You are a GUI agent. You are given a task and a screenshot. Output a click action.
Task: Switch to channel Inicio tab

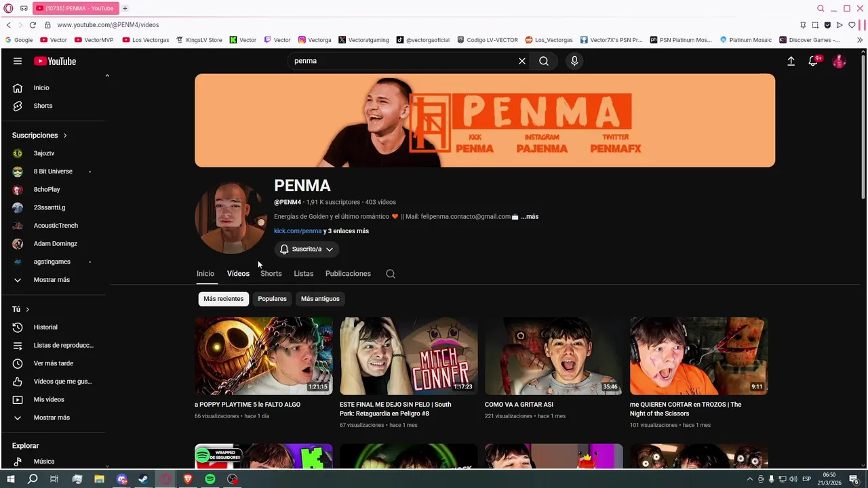pos(205,274)
